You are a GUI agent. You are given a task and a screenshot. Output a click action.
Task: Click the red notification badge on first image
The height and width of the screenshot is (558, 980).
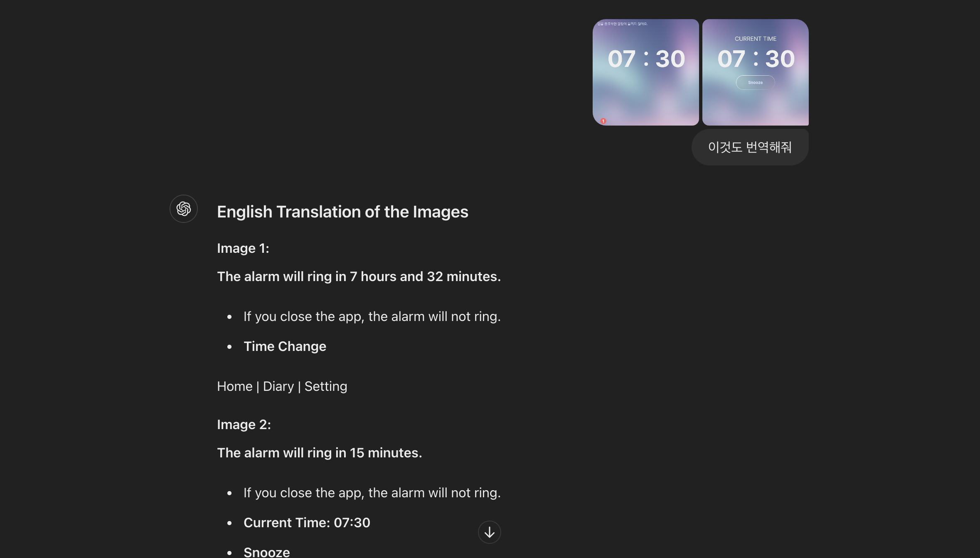(x=603, y=121)
